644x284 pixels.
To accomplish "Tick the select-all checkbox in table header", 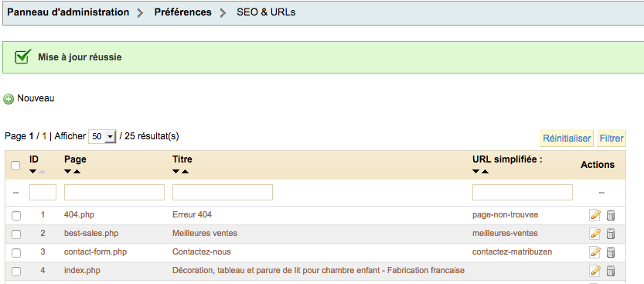I will [x=15, y=166].
